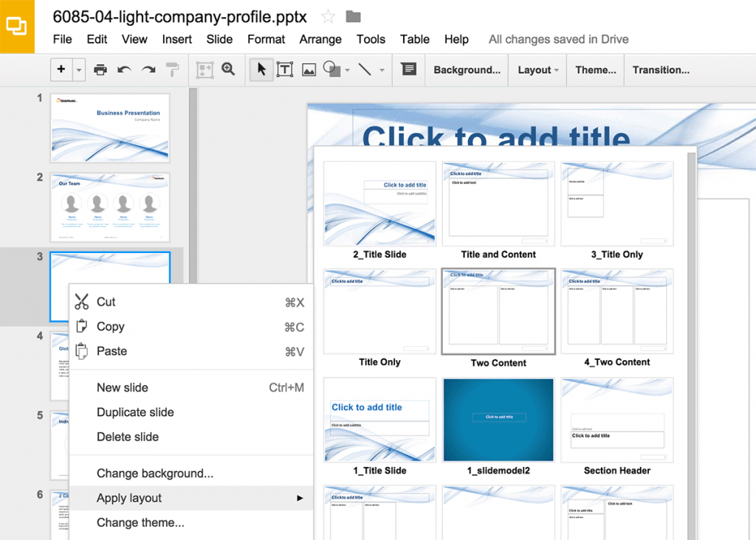Image resolution: width=756 pixels, height=540 pixels.
Task: Open the Insert menu
Action: click(176, 39)
